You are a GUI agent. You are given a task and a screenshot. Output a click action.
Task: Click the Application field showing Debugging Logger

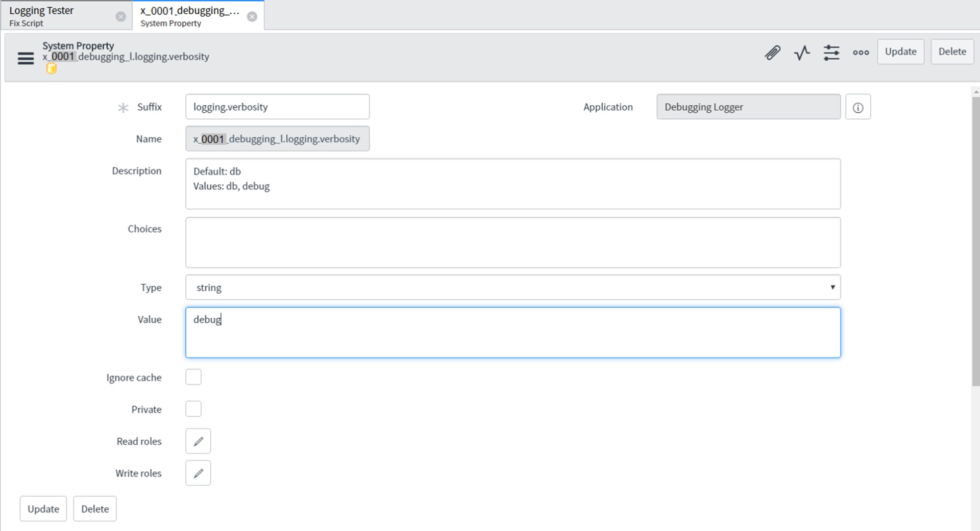pos(748,107)
